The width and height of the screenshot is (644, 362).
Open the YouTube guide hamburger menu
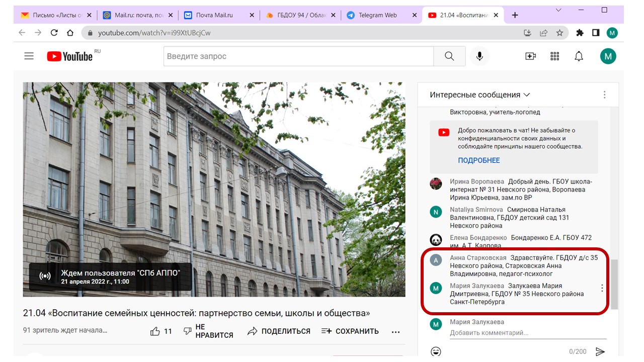pos(29,56)
